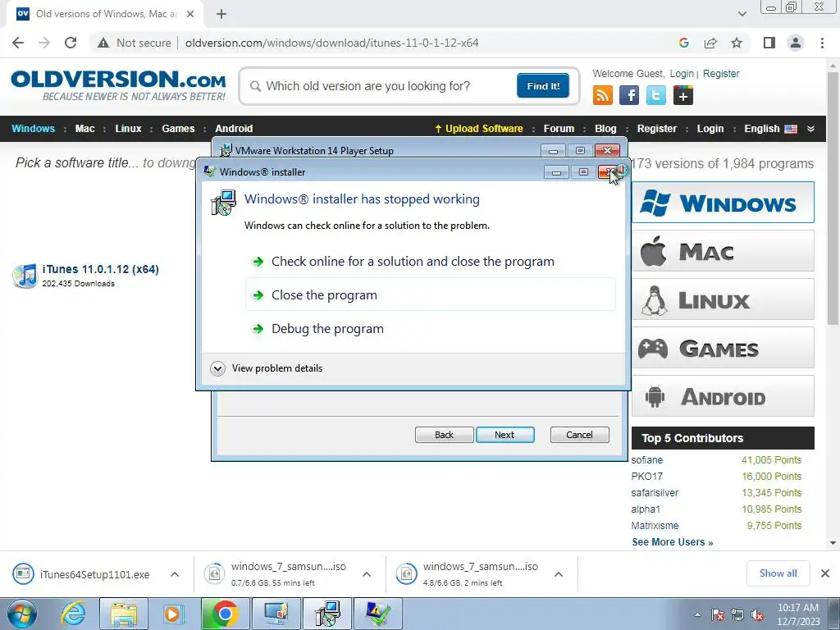
Task: Click Cancel in VMware Player Setup
Action: pos(579,435)
